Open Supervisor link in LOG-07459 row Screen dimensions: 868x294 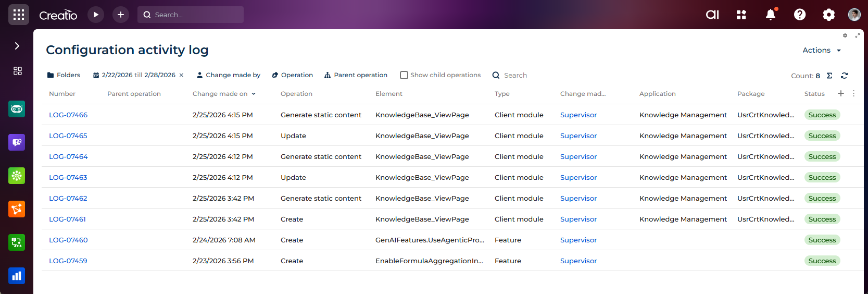tap(578, 261)
